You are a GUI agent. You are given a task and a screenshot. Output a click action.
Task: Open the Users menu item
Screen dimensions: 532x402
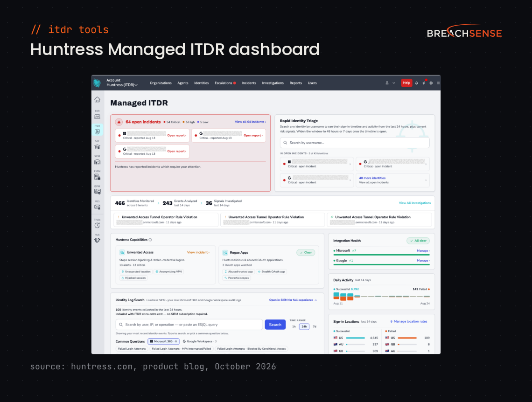point(312,83)
